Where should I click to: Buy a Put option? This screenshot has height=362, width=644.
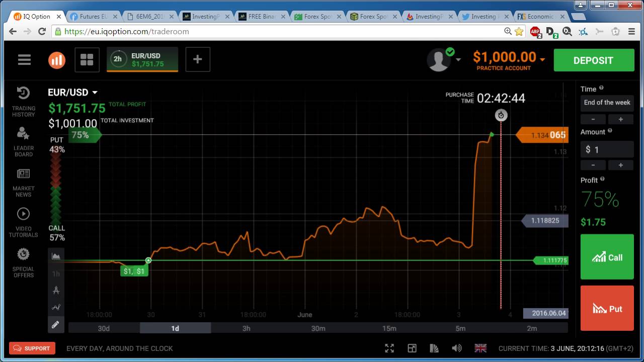click(607, 308)
